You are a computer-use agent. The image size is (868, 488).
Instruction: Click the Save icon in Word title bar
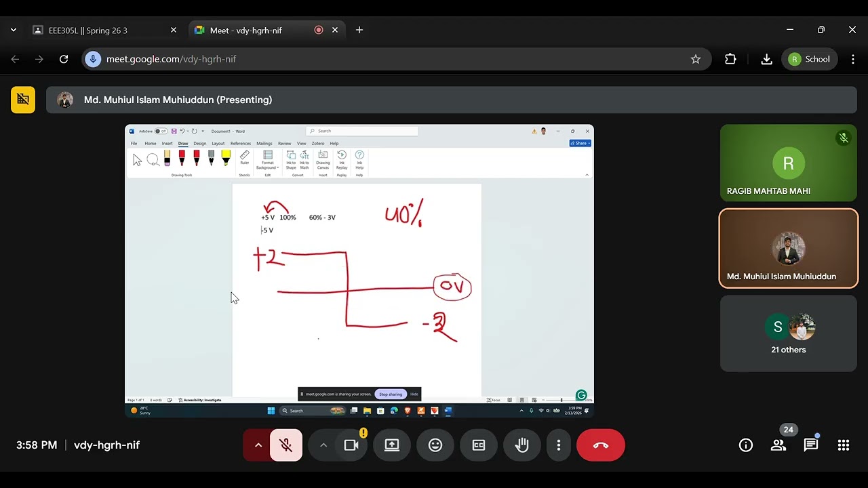point(174,131)
